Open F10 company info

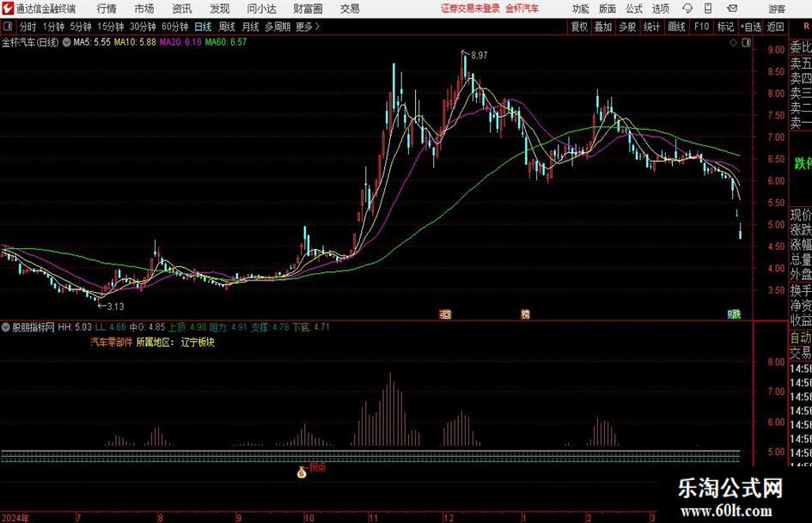[x=701, y=27]
